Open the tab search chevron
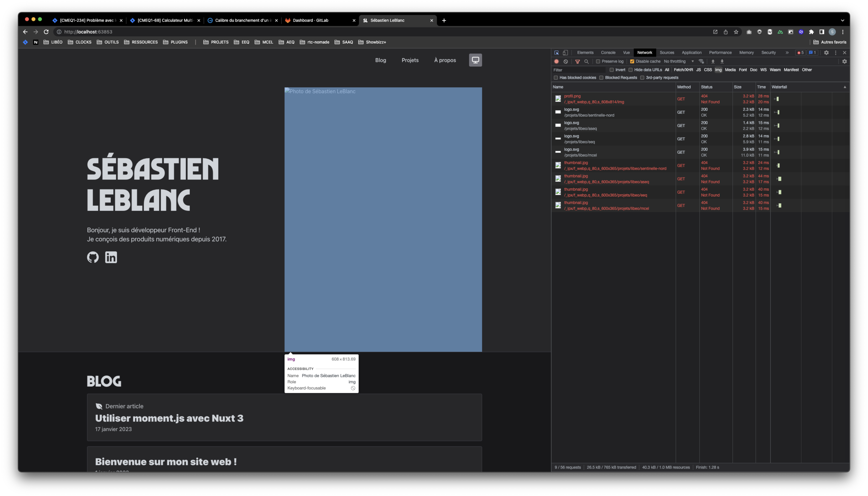868x496 pixels. [842, 20]
